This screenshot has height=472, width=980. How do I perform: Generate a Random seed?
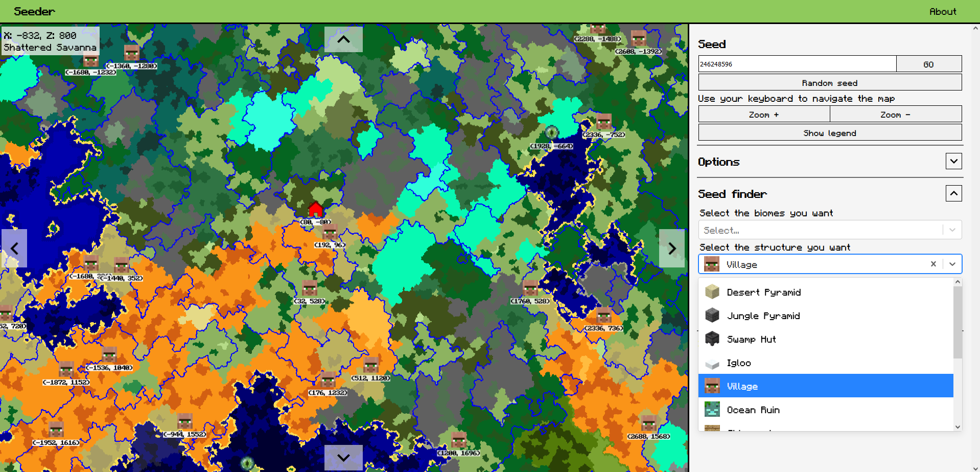830,82
